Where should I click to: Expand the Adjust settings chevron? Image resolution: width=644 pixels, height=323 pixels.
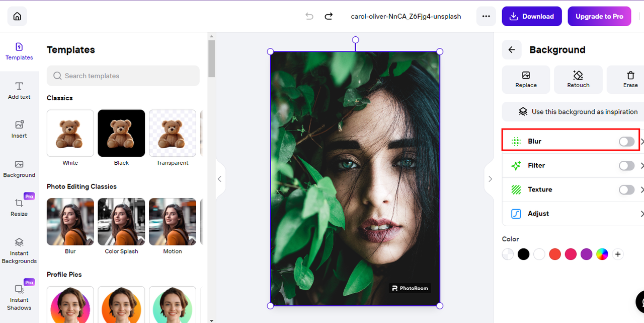coord(641,214)
